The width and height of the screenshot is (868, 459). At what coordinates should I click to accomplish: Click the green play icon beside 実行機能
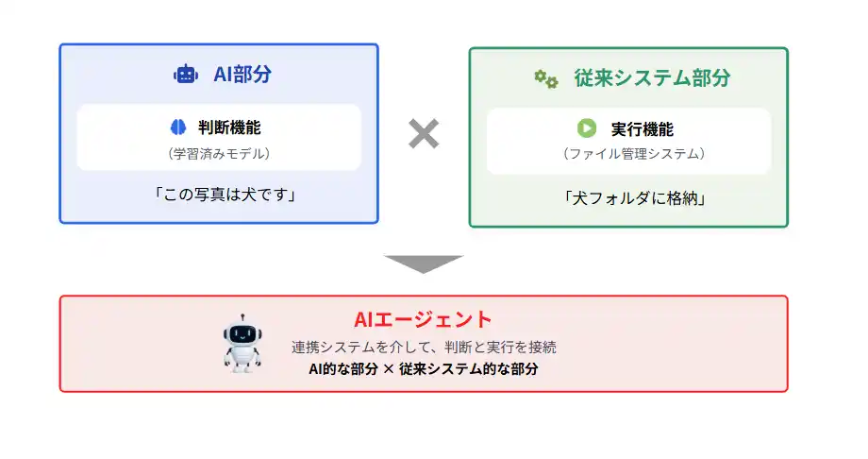tap(587, 128)
